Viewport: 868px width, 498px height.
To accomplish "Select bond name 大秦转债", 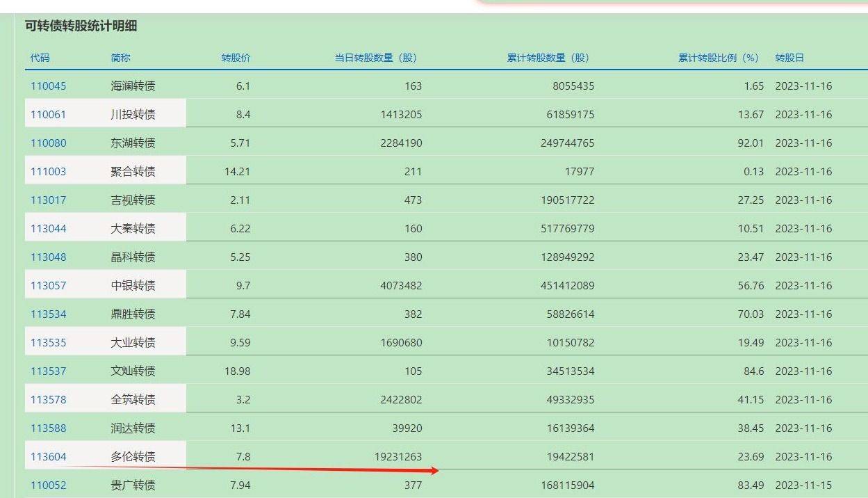I will coord(133,229).
